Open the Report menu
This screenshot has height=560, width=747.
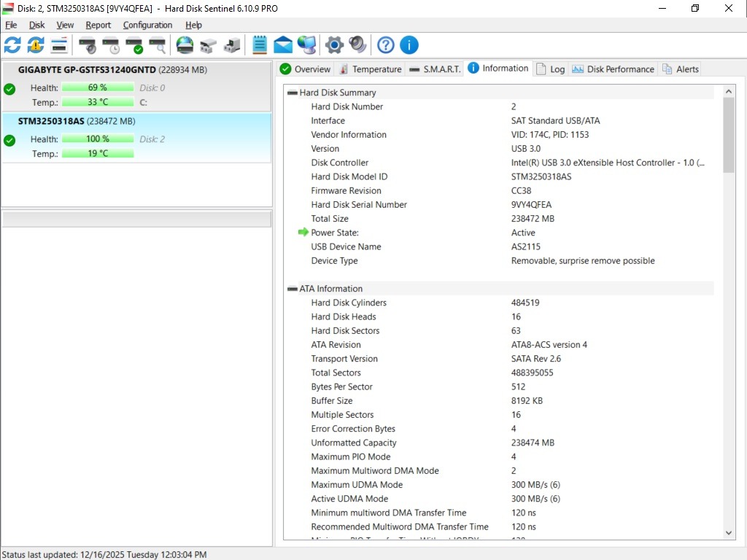coord(98,25)
